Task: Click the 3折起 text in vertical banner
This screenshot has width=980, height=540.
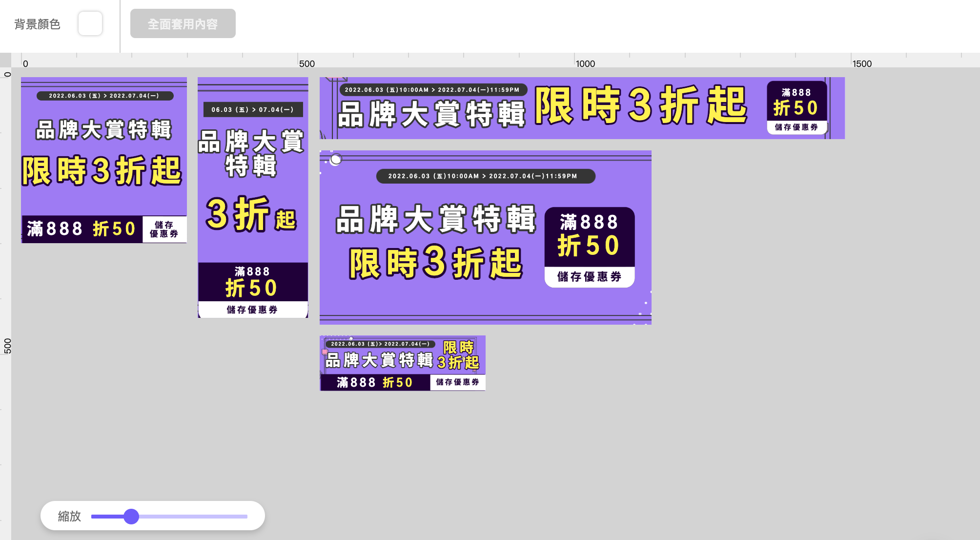Action: click(x=251, y=214)
